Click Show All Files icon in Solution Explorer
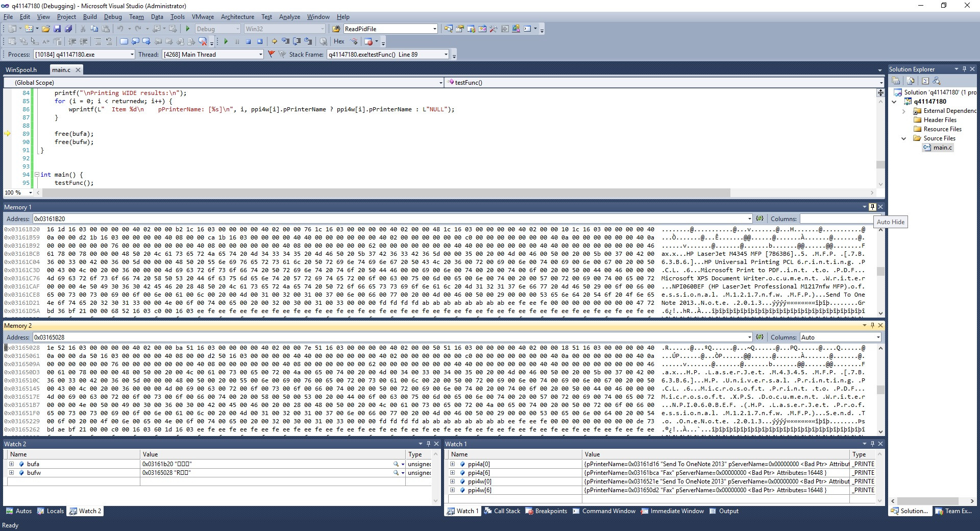Image resolution: width=980 pixels, height=531 pixels. coord(911,81)
